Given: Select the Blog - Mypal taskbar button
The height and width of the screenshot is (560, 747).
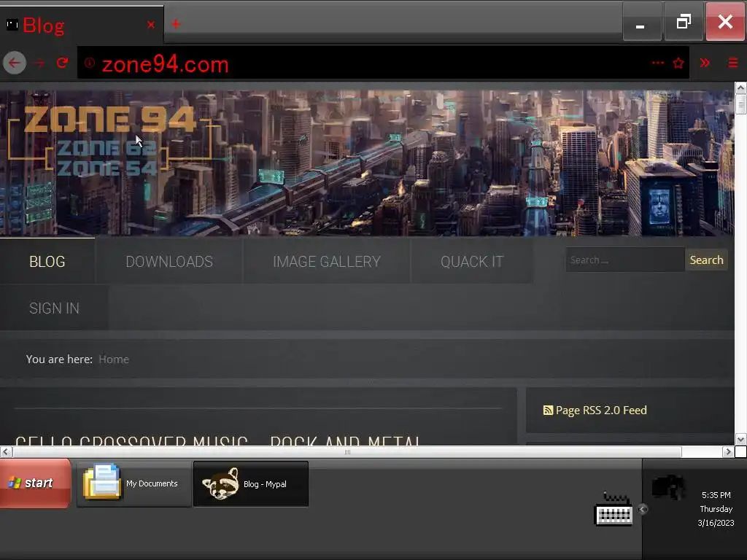Looking at the screenshot, I should [251, 484].
